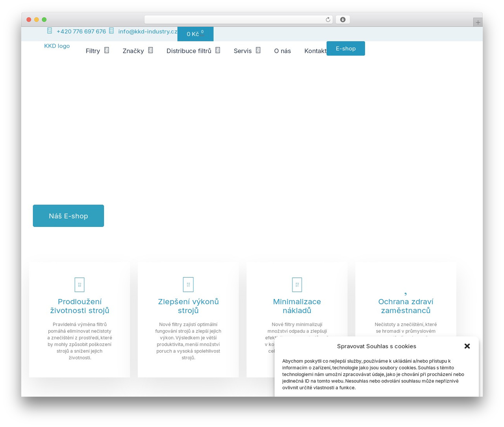Viewport: 504px width, 427px height.
Task: Click the envelope icon before info@kkd-industry.cz
Action: [111, 31]
